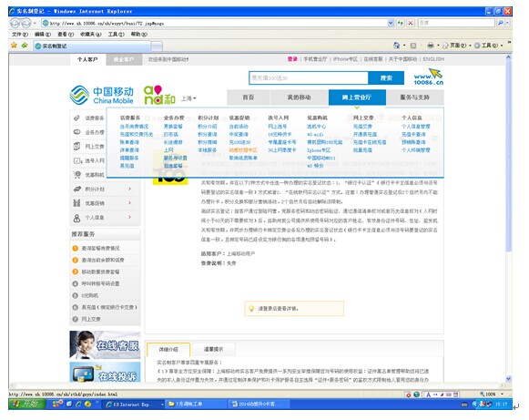Screen dimensions: 529x420
Task: Click the 在线客服 banner with agent photo
Action: click(x=105, y=344)
